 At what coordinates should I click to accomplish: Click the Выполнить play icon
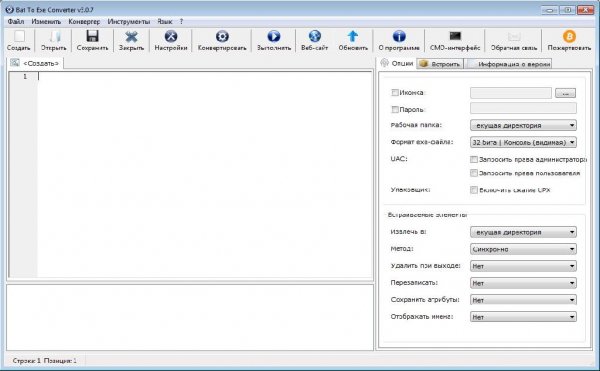(274, 36)
